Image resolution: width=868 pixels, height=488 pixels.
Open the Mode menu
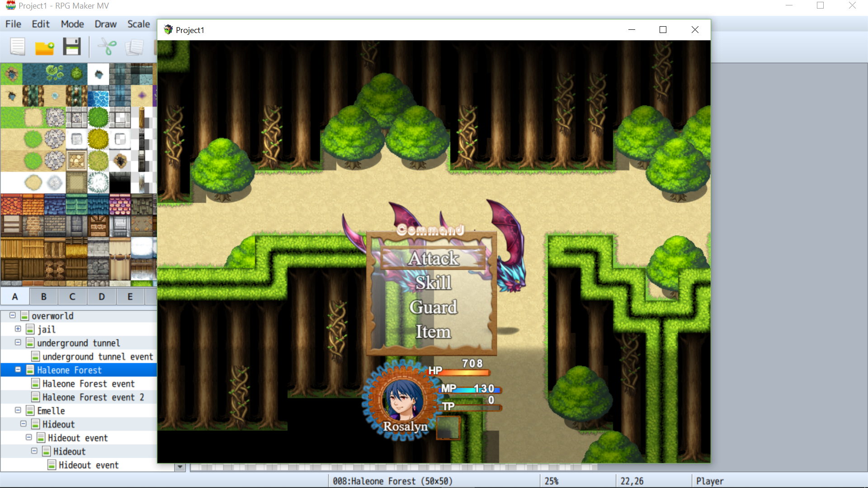tap(72, 24)
